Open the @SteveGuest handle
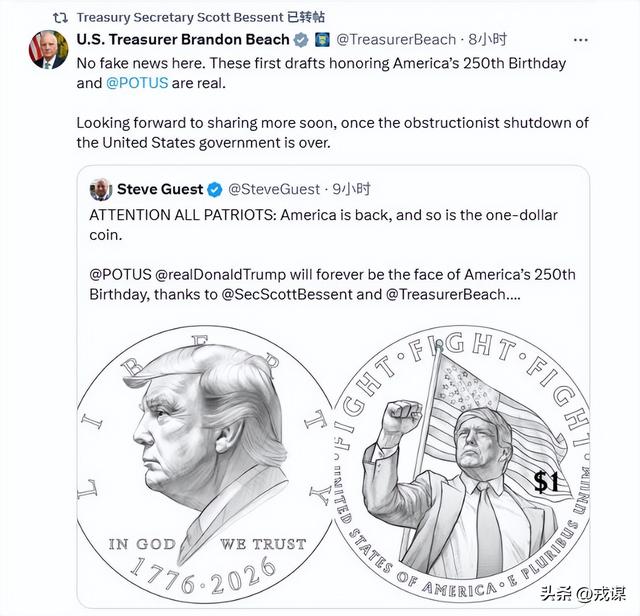 [x=273, y=189]
